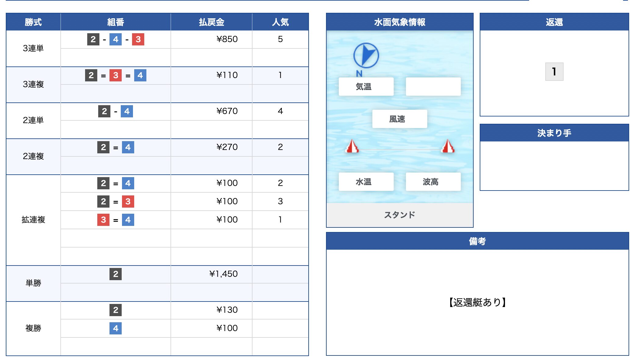Click the 人気 column header
This screenshot has height=364, width=638.
(x=280, y=22)
